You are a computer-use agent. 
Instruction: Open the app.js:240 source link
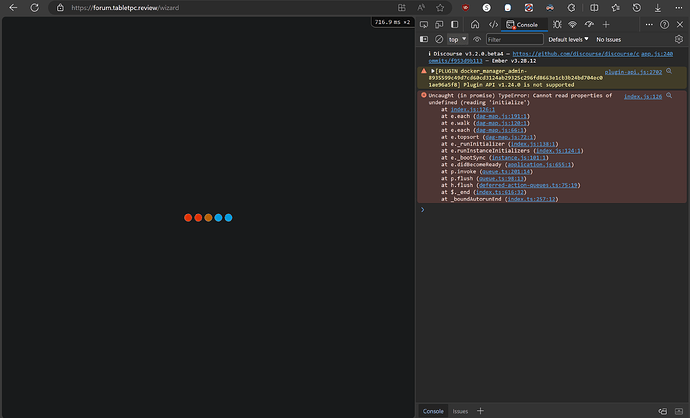pyautogui.click(x=657, y=54)
